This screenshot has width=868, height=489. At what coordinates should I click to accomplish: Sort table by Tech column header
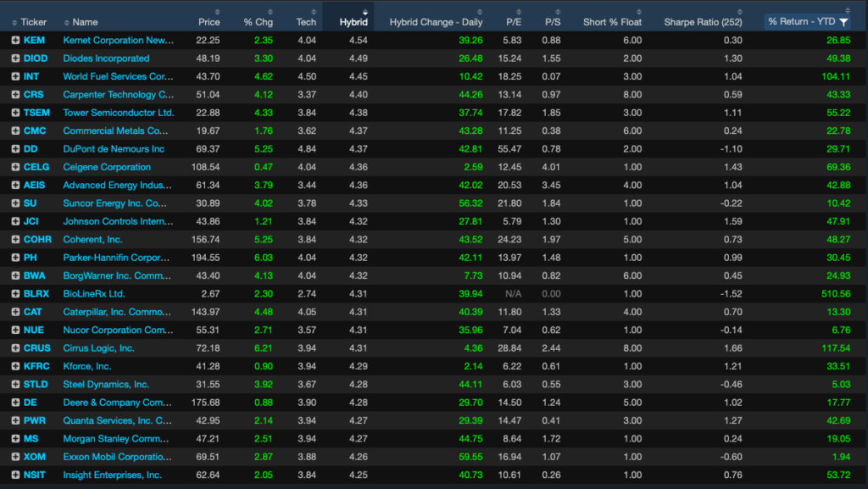[306, 22]
